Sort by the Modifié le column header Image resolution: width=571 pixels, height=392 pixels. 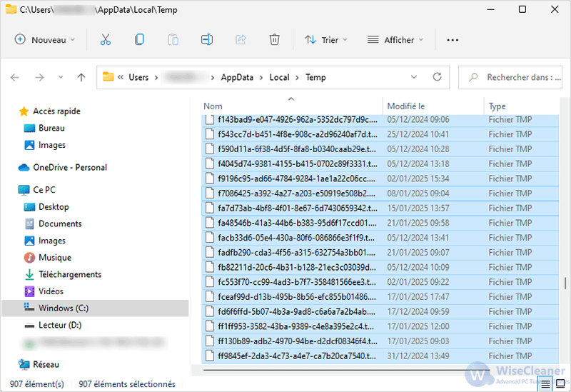(433, 106)
